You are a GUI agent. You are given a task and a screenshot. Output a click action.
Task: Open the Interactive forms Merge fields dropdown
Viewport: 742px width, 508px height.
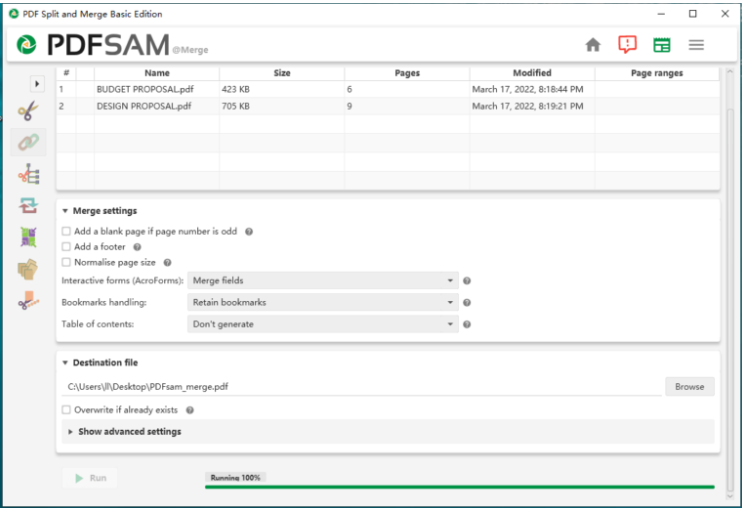coord(323,280)
